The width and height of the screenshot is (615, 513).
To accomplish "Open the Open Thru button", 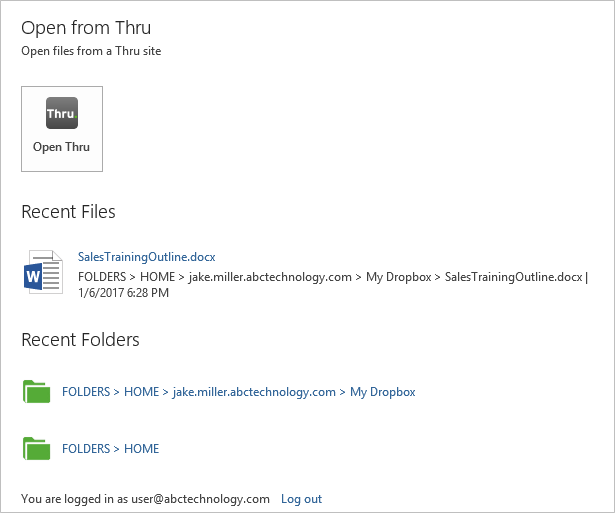I will point(62,129).
